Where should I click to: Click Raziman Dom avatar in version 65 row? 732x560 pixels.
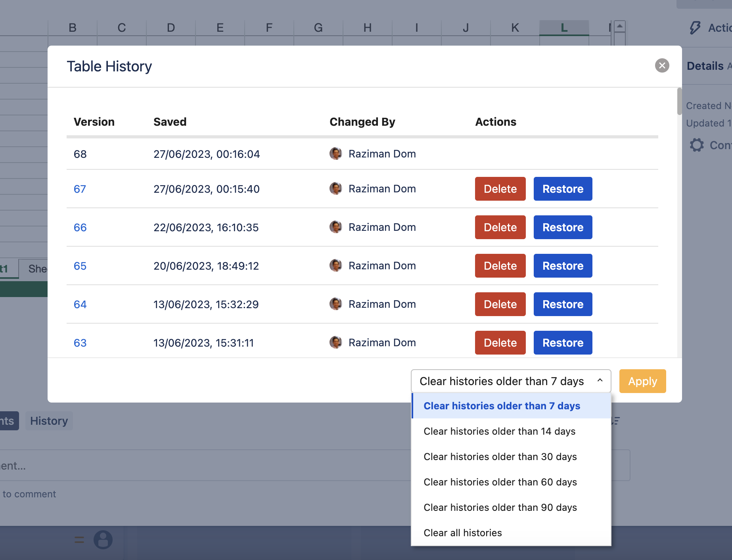pyautogui.click(x=335, y=266)
